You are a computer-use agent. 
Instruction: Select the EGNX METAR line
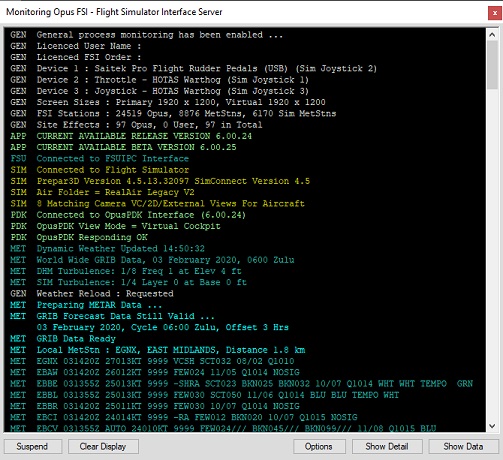152,361
